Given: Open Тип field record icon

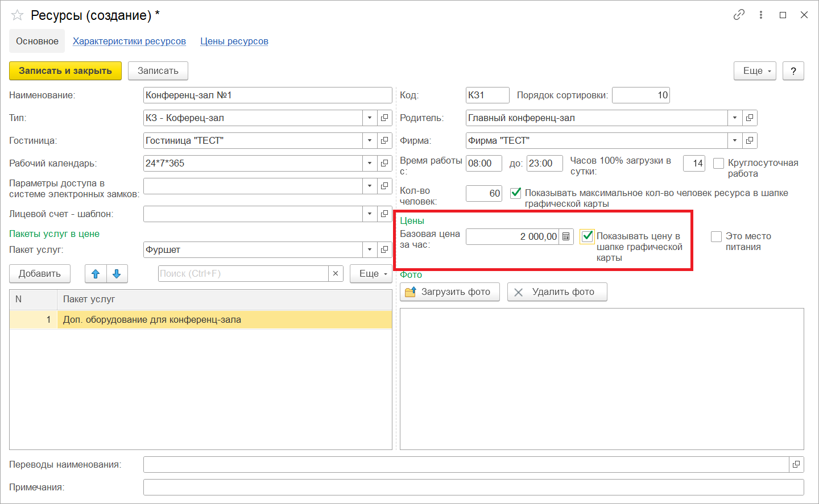Looking at the screenshot, I should point(384,118).
